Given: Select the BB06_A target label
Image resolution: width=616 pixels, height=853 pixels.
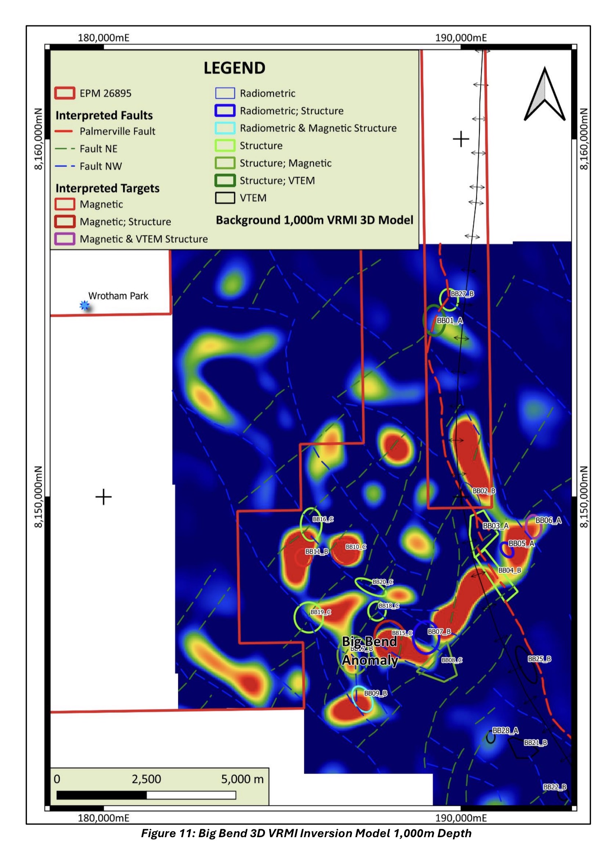Looking at the screenshot, I should [548, 520].
